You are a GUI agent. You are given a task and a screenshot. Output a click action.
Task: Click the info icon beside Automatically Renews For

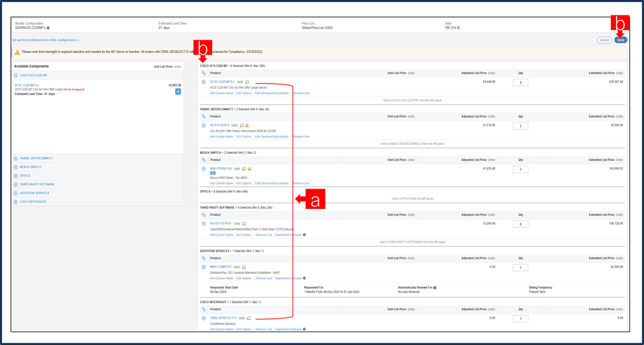[435, 287]
